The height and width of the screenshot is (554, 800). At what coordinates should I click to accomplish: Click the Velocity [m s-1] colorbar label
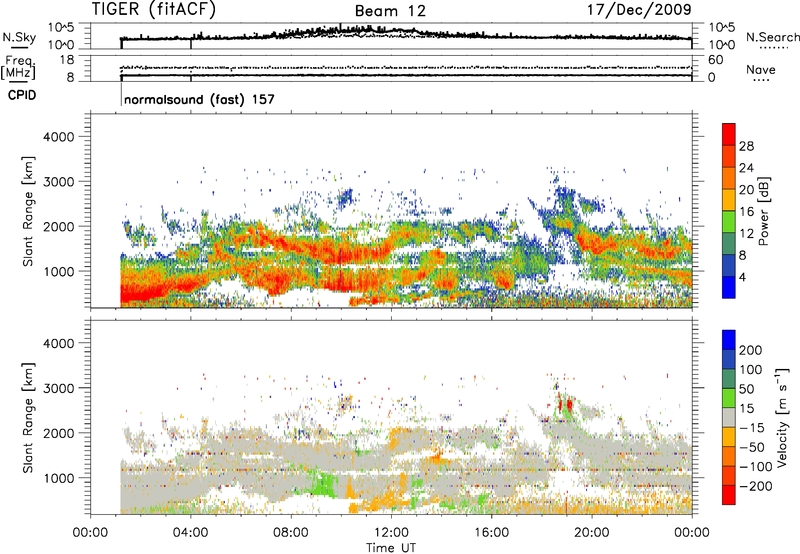[x=782, y=417]
